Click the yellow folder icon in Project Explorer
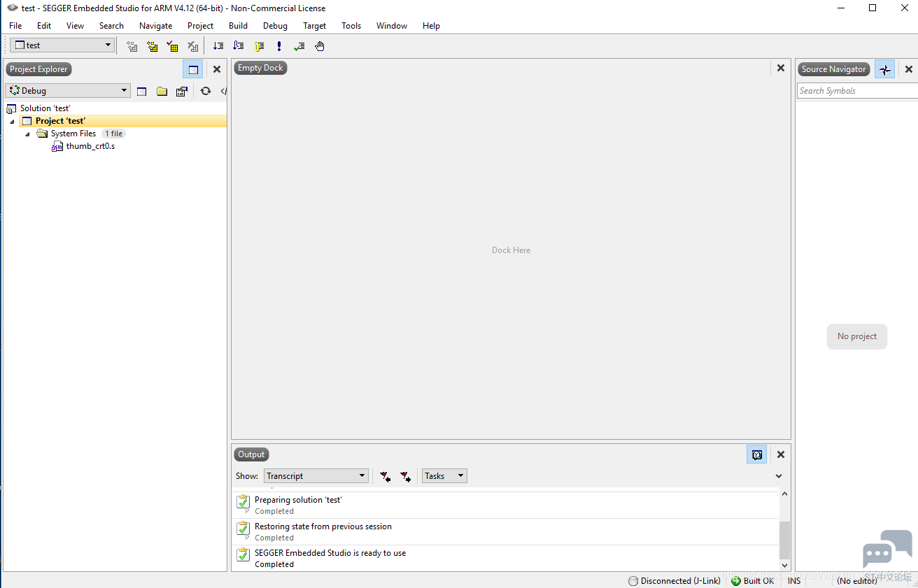918x588 pixels. point(162,91)
